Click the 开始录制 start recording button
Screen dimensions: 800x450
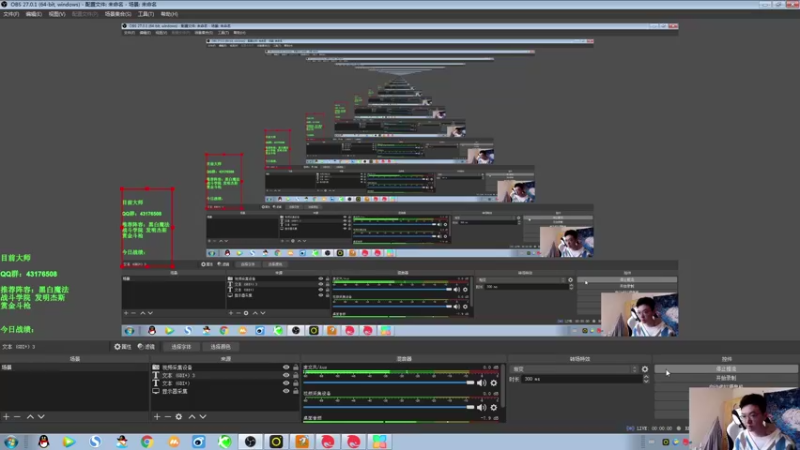[x=726, y=378]
